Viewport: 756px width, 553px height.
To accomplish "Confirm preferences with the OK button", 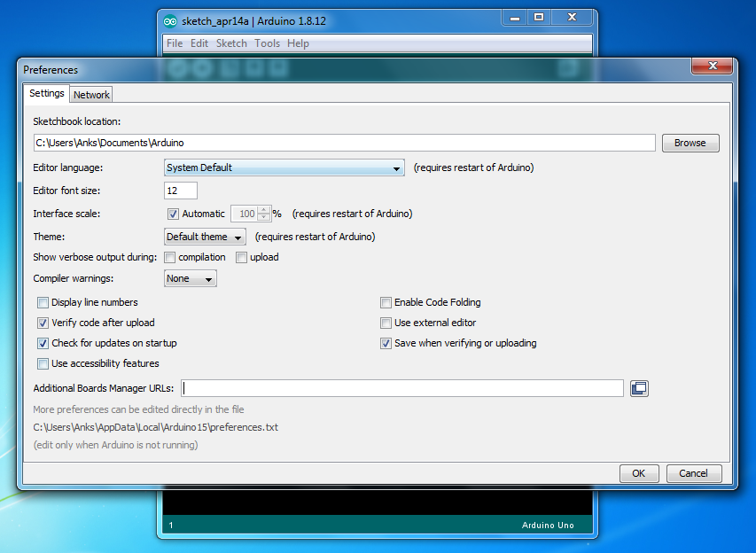I will pyautogui.click(x=639, y=473).
